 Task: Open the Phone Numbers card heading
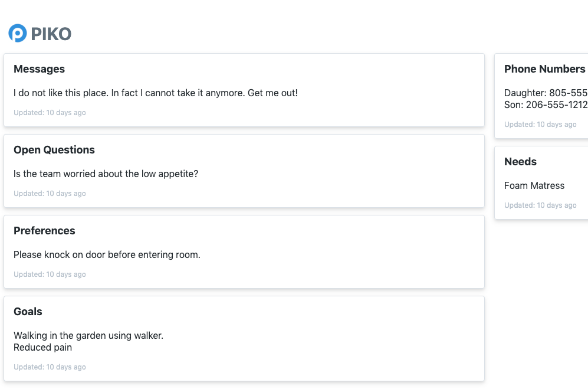coord(544,69)
